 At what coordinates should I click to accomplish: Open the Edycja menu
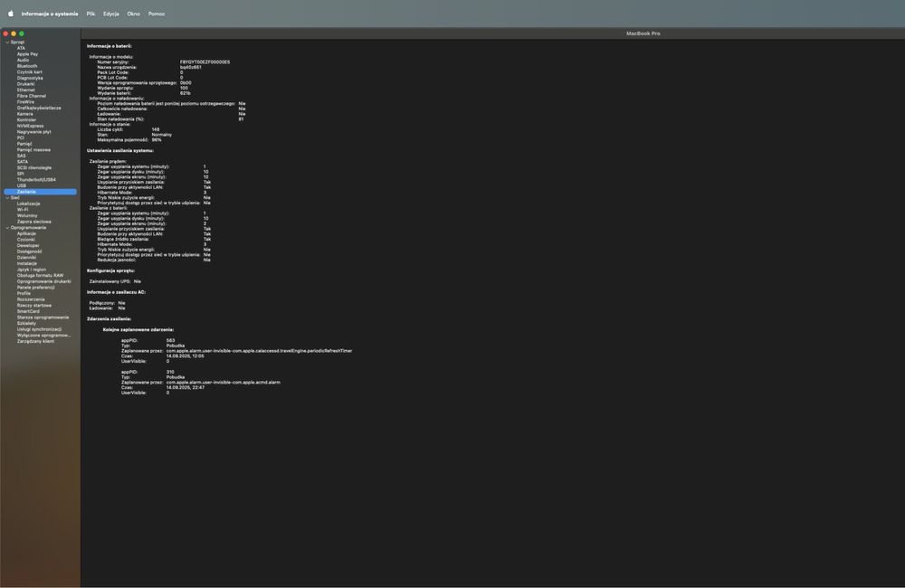[x=110, y=14]
